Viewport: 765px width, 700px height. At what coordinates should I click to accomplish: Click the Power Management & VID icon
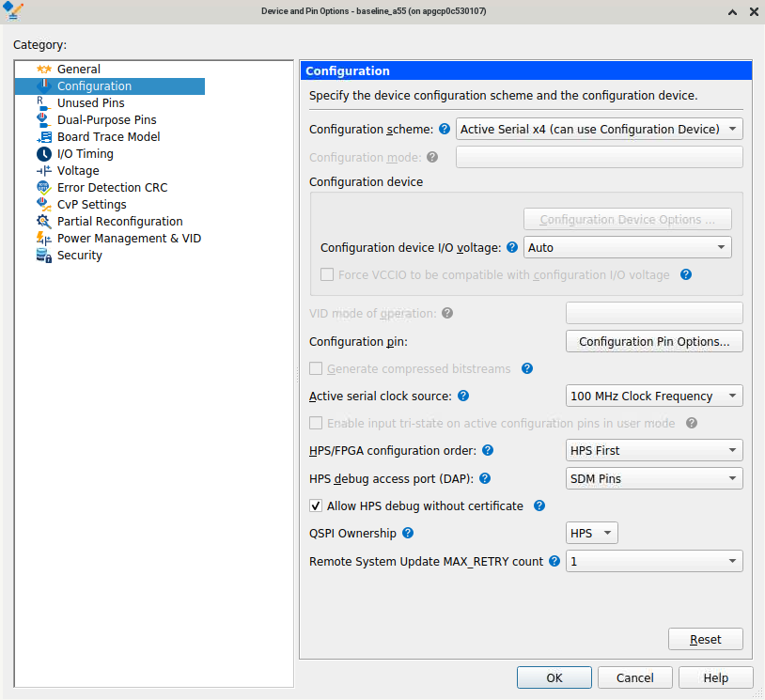[x=44, y=239]
